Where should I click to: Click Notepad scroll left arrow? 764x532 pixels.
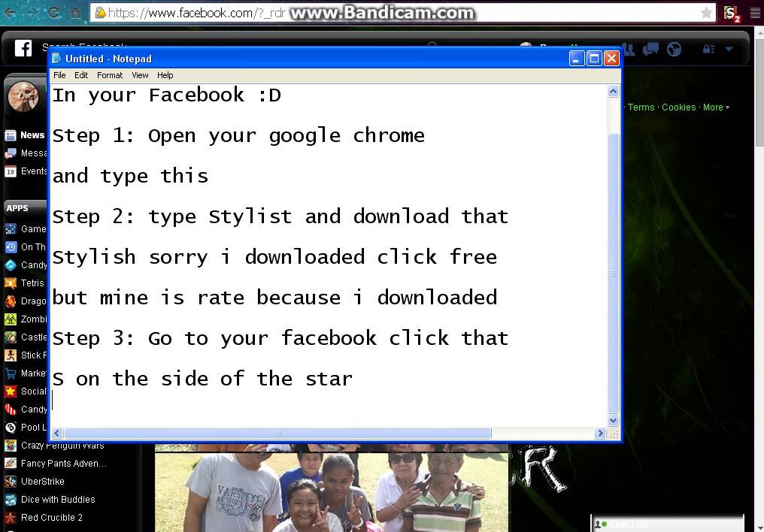[57, 434]
